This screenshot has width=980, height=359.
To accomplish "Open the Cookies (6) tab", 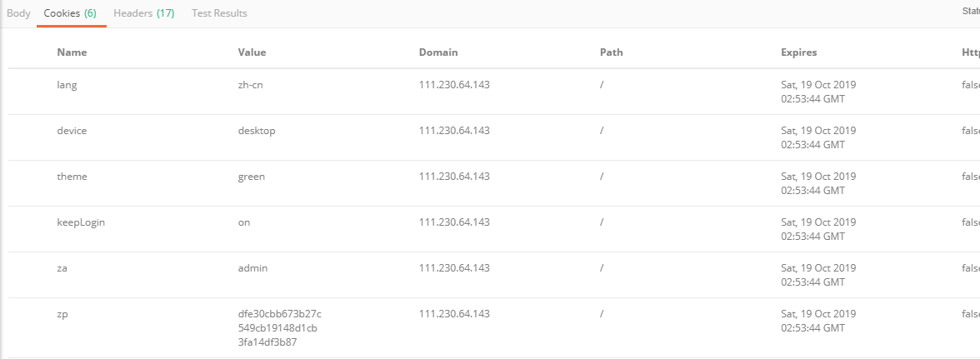I will tap(70, 13).
